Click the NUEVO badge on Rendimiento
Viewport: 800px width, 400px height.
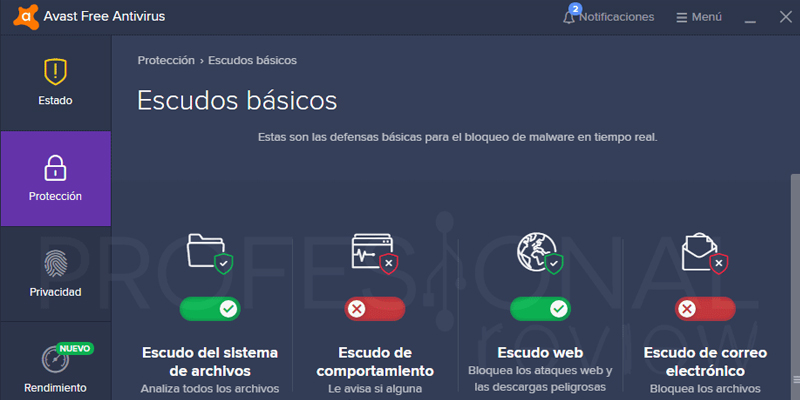75,348
